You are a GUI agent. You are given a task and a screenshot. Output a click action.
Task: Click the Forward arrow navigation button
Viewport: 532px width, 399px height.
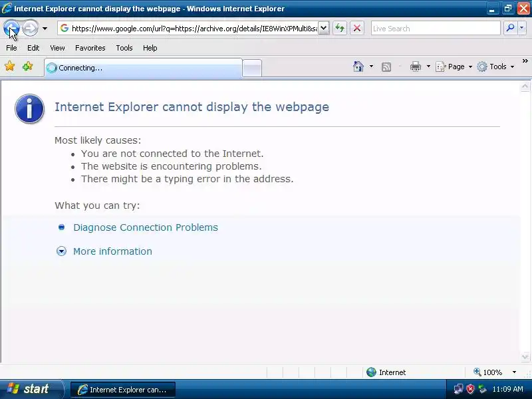[30, 28]
